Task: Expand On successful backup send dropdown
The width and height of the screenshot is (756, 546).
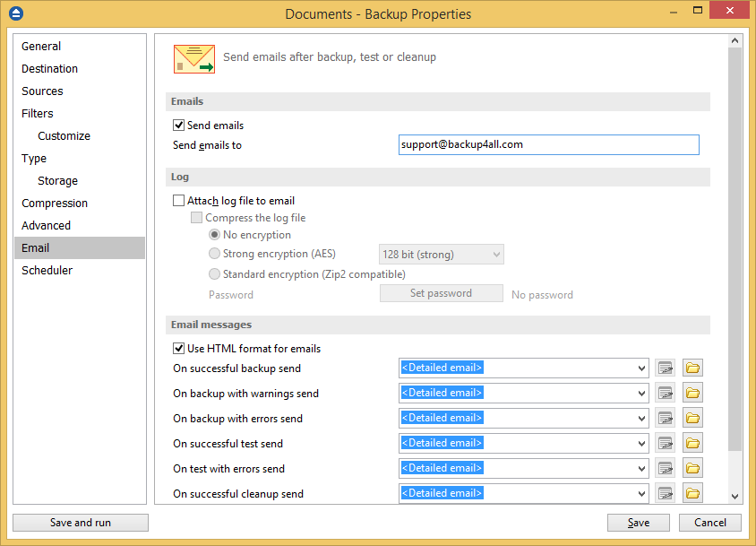Action: [x=640, y=368]
